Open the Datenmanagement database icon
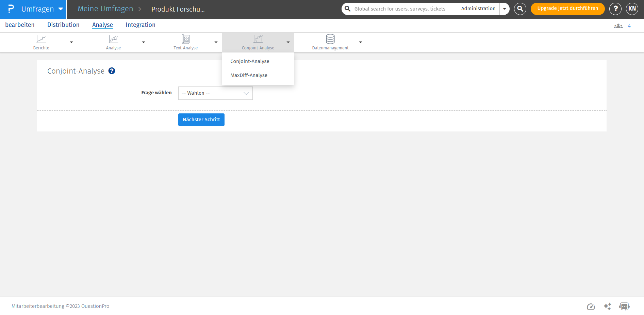644x315 pixels. click(330, 39)
